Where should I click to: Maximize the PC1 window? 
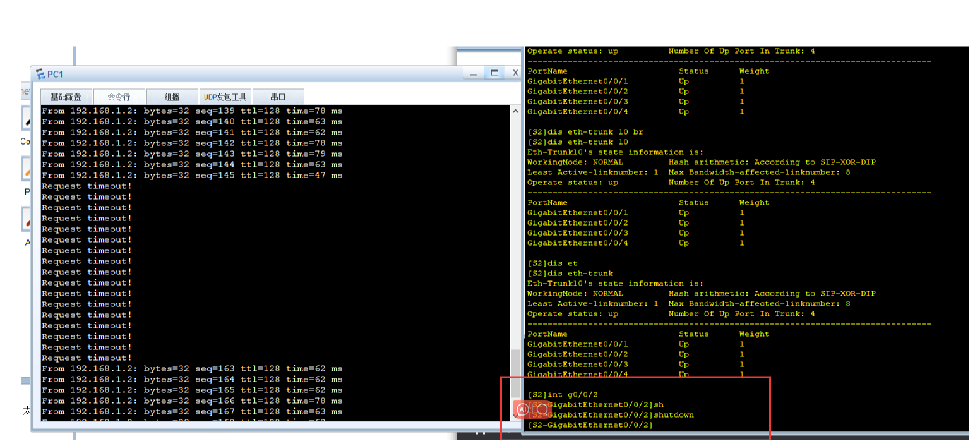494,73
